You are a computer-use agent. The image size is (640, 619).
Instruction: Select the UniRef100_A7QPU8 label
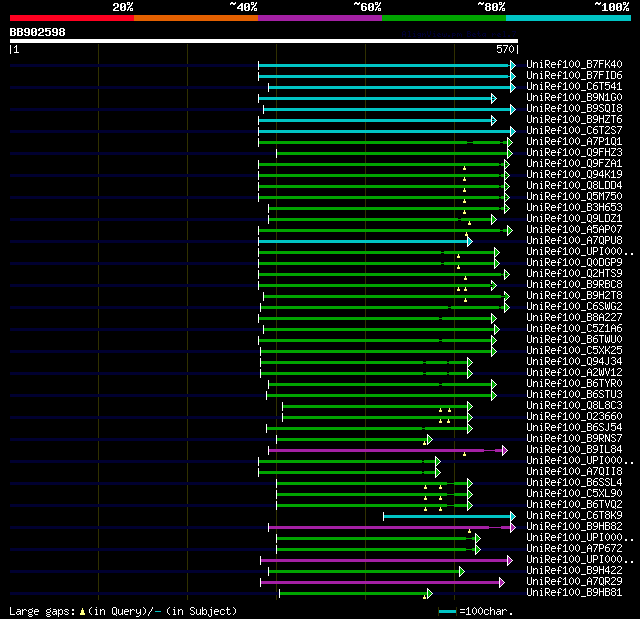point(574,241)
